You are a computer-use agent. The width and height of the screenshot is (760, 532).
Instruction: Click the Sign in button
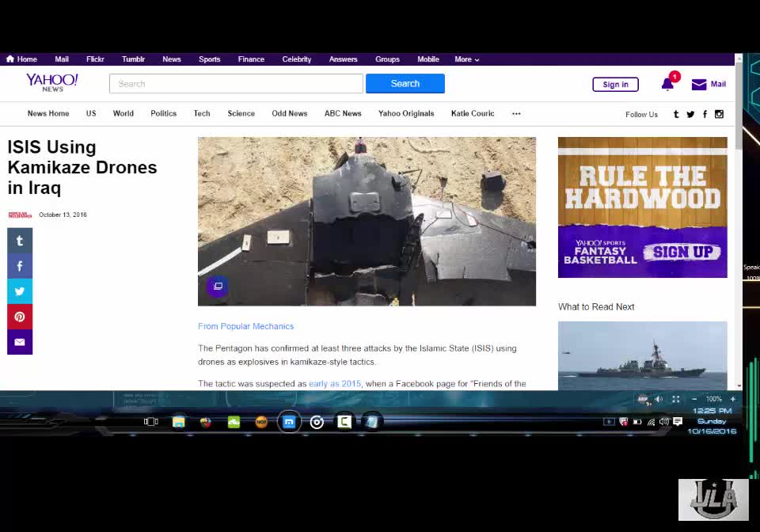pos(616,84)
